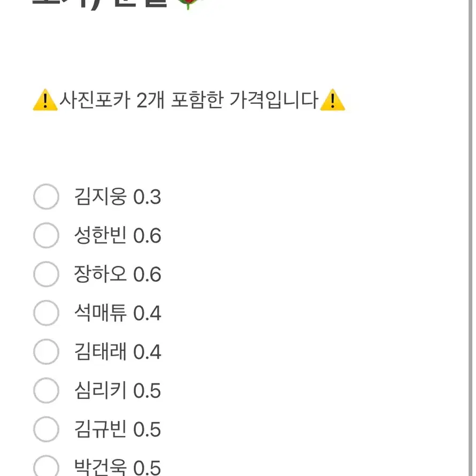The height and width of the screenshot is (476, 476).
Task: Choose the 김태래 0.4 radio button
Action: 46,351
